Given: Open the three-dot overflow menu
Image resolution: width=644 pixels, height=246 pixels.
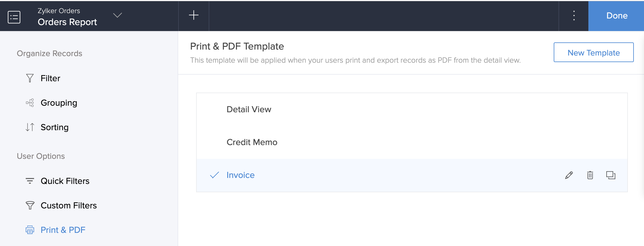Looking at the screenshot, I should (574, 16).
